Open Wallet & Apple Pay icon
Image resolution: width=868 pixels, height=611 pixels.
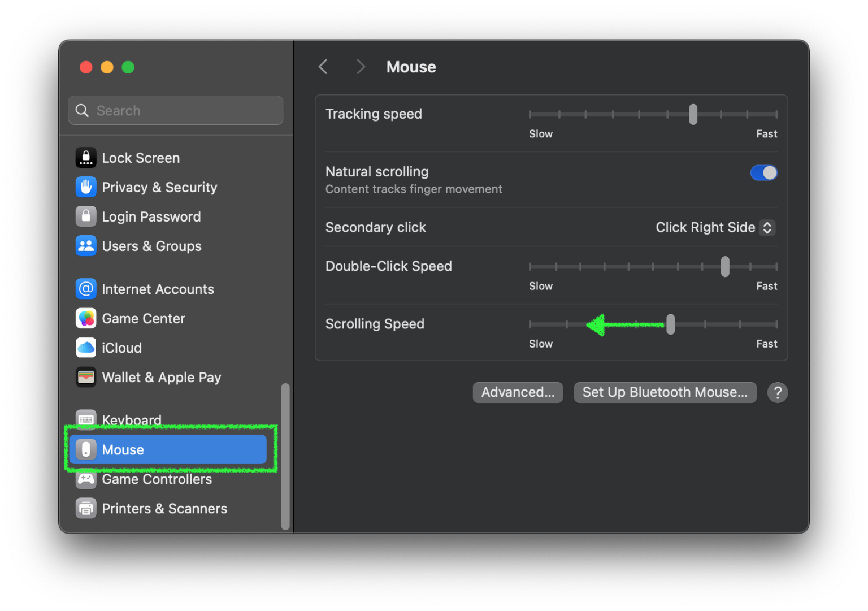[86, 377]
